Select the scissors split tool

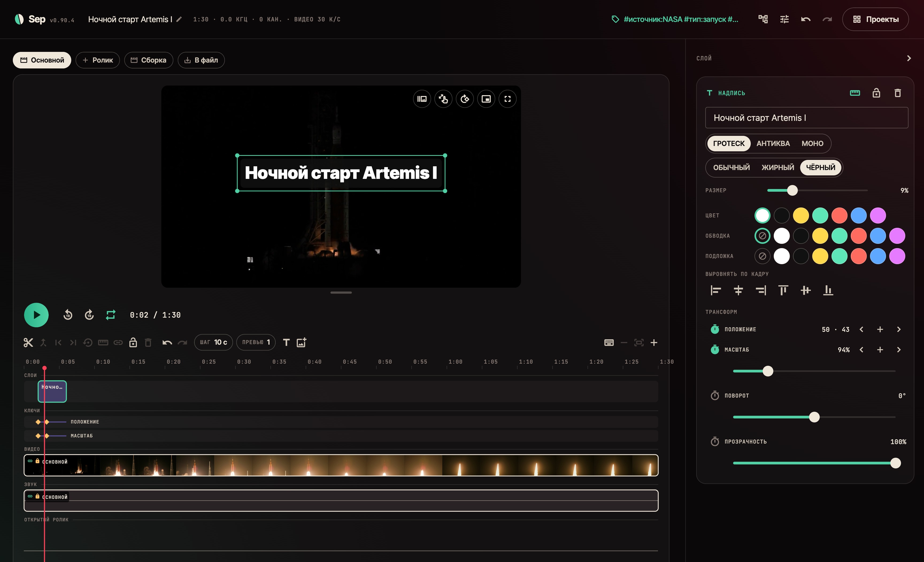(28, 342)
